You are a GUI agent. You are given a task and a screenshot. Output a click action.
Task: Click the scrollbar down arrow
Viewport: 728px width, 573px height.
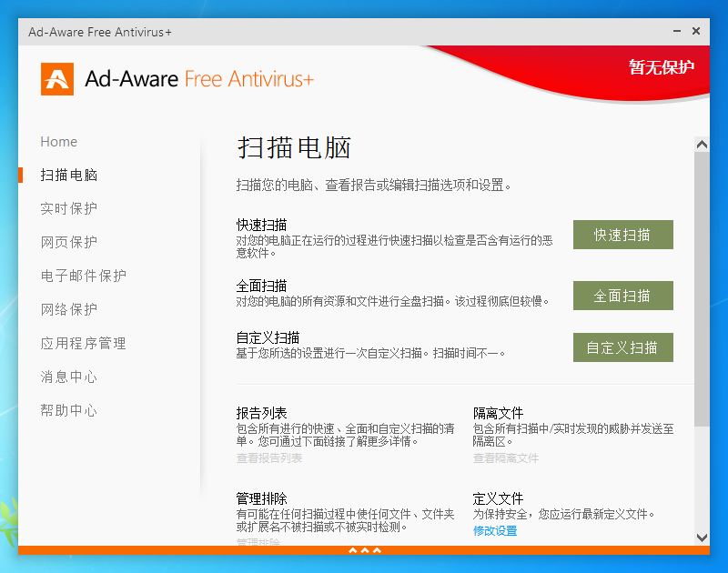click(x=702, y=538)
